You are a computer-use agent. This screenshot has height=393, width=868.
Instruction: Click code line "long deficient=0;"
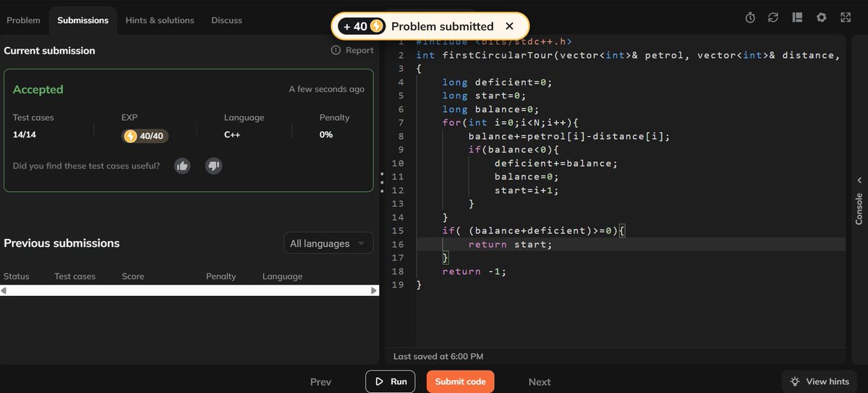tap(498, 83)
